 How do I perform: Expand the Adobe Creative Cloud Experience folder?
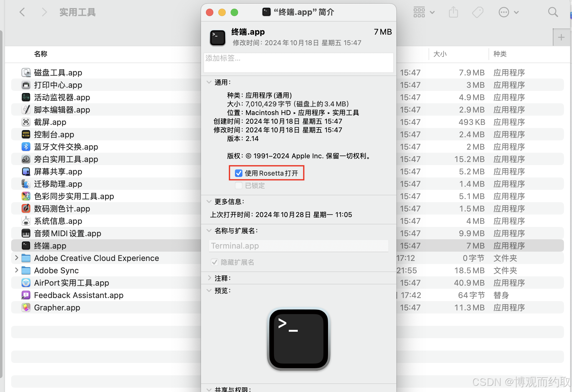(x=16, y=258)
